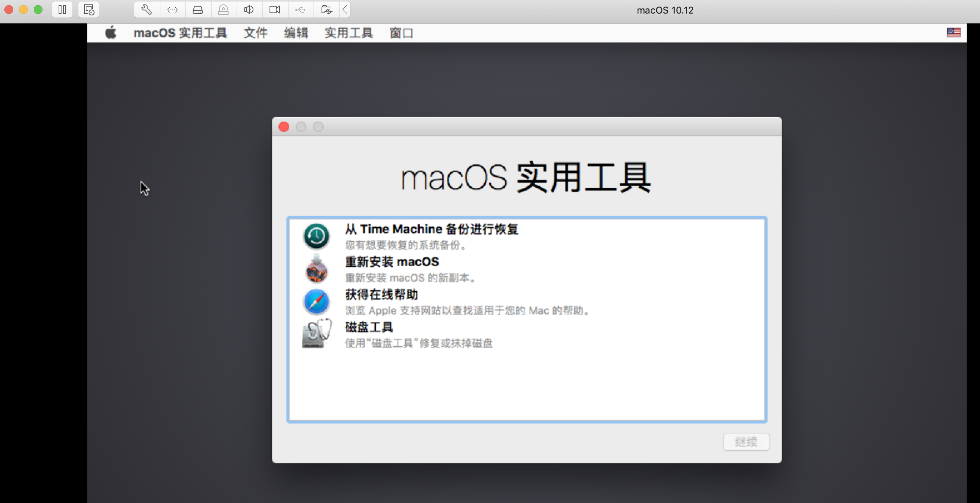Open the 实用工具 menu in menu bar
This screenshot has width=980, height=503.
coord(348,33)
